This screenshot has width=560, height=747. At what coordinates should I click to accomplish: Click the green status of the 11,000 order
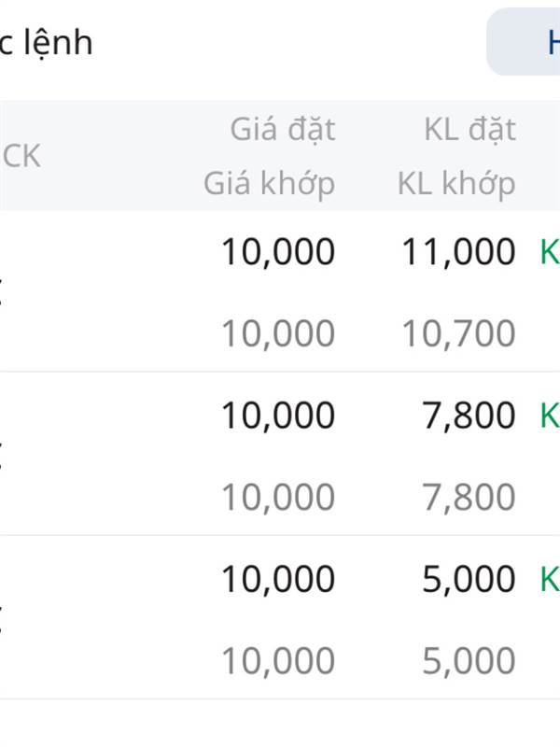(x=550, y=251)
